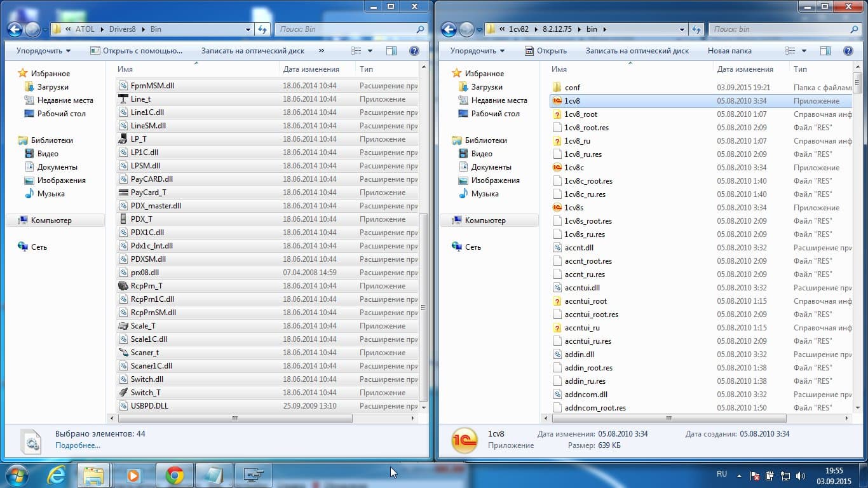Click Открыть in the right window toolbar

click(x=545, y=51)
